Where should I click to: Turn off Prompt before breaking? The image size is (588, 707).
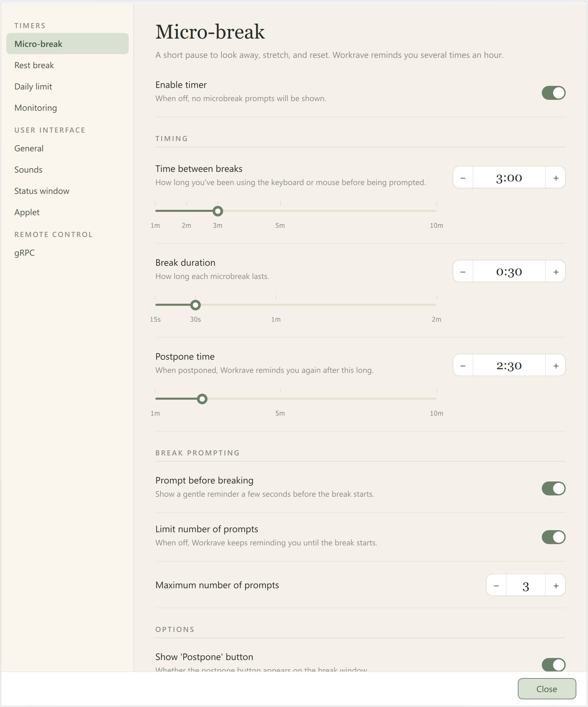click(x=553, y=489)
